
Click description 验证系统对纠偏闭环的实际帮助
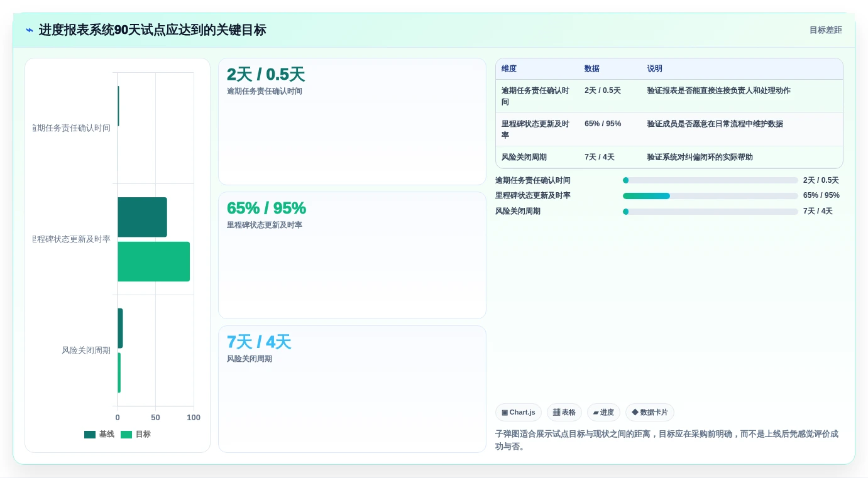click(700, 157)
